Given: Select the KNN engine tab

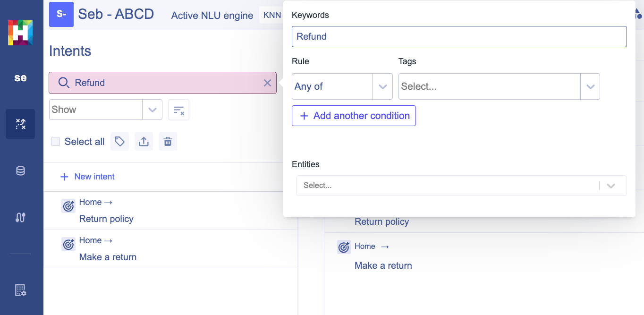Looking at the screenshot, I should tap(272, 15).
